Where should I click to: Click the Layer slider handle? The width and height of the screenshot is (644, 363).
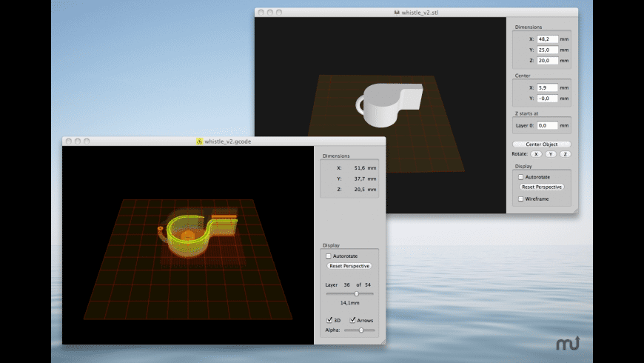point(357,293)
